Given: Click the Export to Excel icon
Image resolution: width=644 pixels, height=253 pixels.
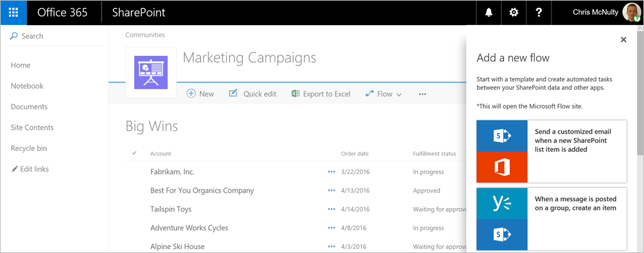Looking at the screenshot, I should pos(295,94).
